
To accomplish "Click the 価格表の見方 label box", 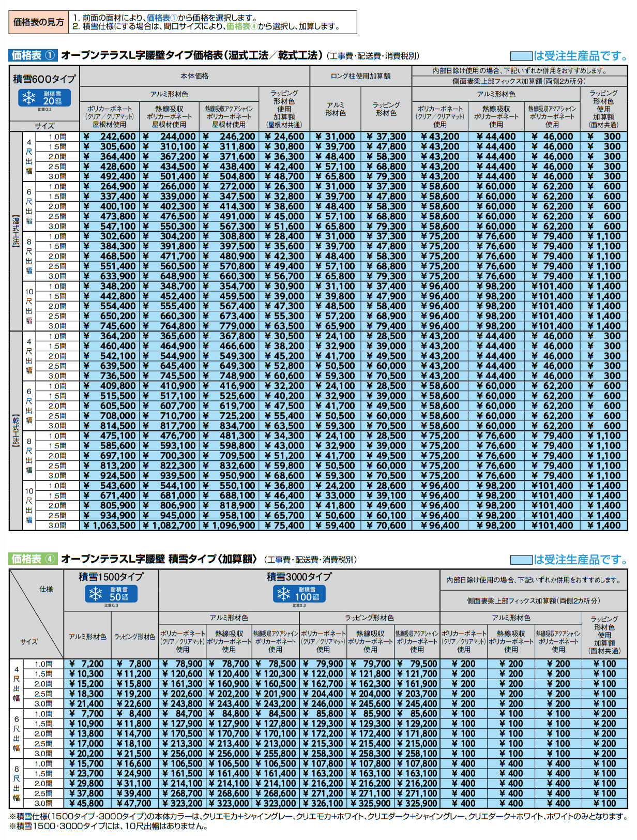I will click(x=39, y=22).
